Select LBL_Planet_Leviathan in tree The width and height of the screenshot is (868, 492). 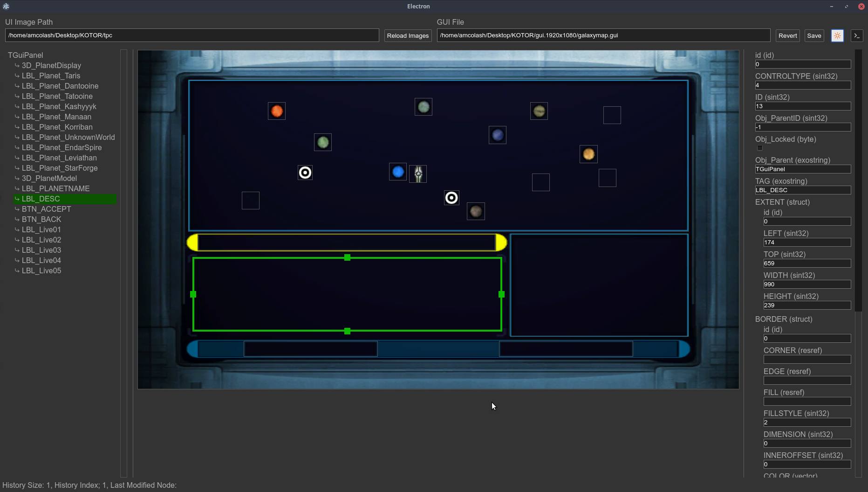[59, 158]
